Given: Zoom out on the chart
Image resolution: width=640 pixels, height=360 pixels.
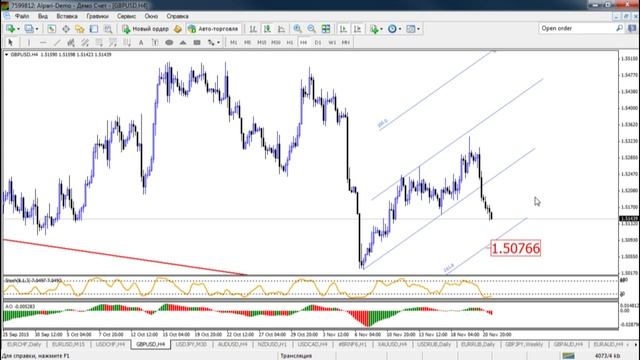Looking at the screenshot, I should coord(311,29).
